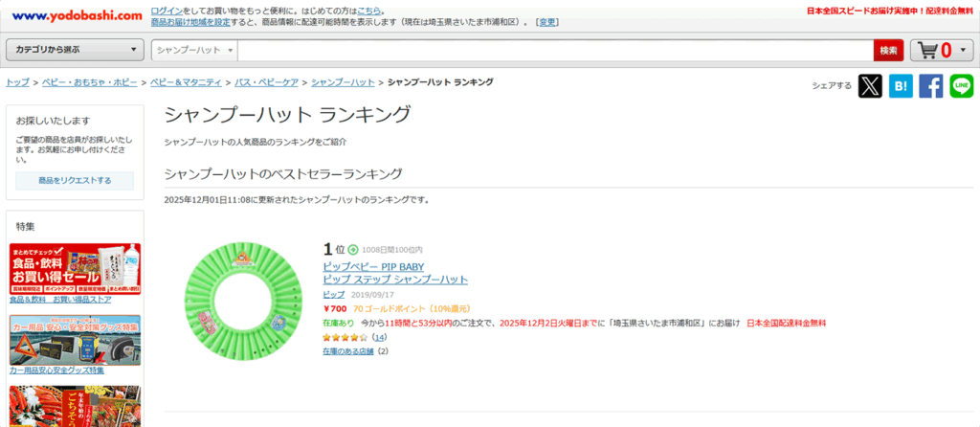
Task: Open 食品・飲料 お買い得セール banner
Action: tap(75, 268)
